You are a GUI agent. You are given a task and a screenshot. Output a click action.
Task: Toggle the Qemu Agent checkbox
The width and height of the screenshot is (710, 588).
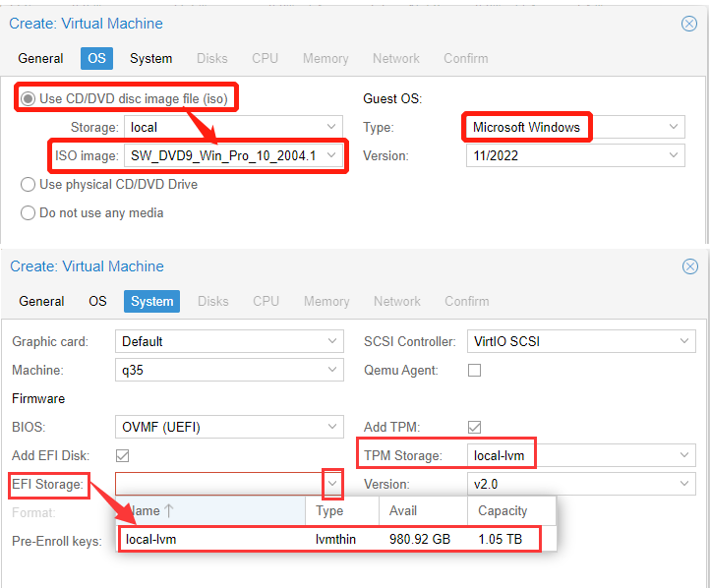click(x=474, y=371)
